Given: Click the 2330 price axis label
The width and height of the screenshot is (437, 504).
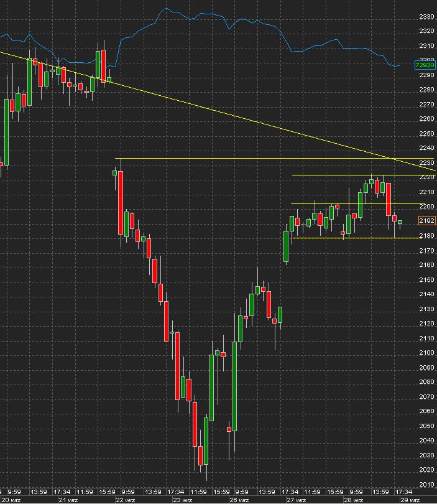Looking at the screenshot, I should tap(426, 17).
